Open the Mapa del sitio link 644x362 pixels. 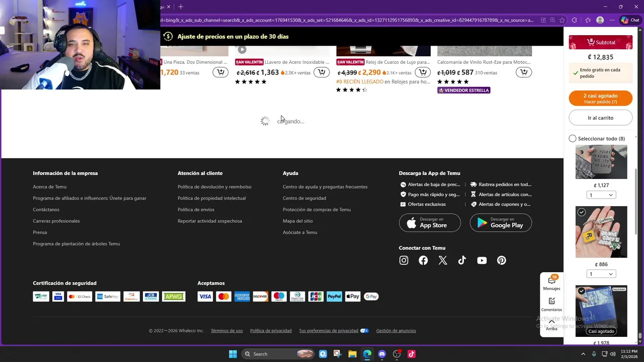pyautogui.click(x=297, y=221)
